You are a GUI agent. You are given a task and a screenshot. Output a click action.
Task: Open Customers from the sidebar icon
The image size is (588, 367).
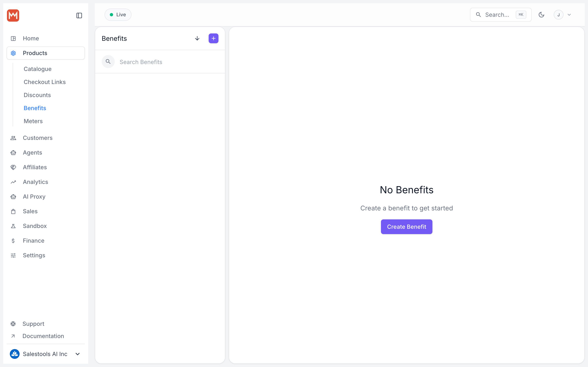coord(13,138)
